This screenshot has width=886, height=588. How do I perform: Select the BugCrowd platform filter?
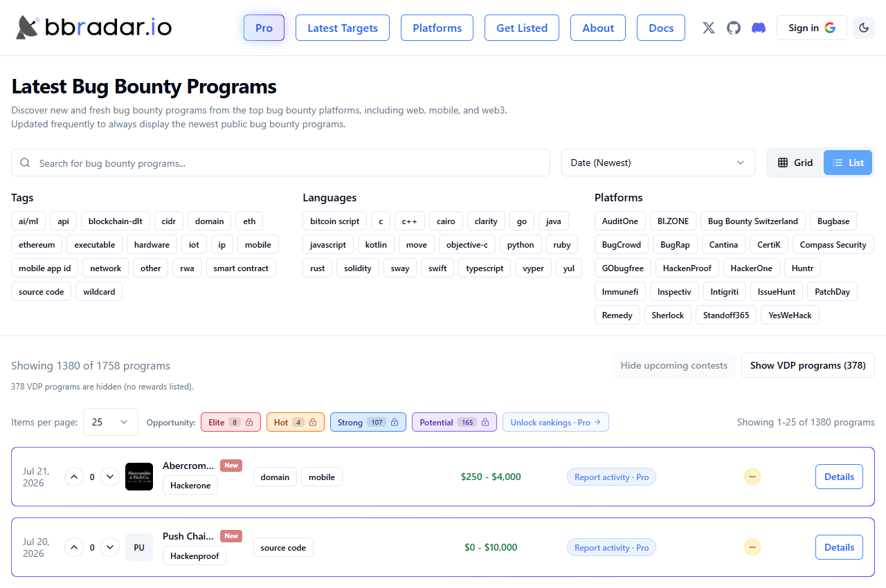[622, 245]
